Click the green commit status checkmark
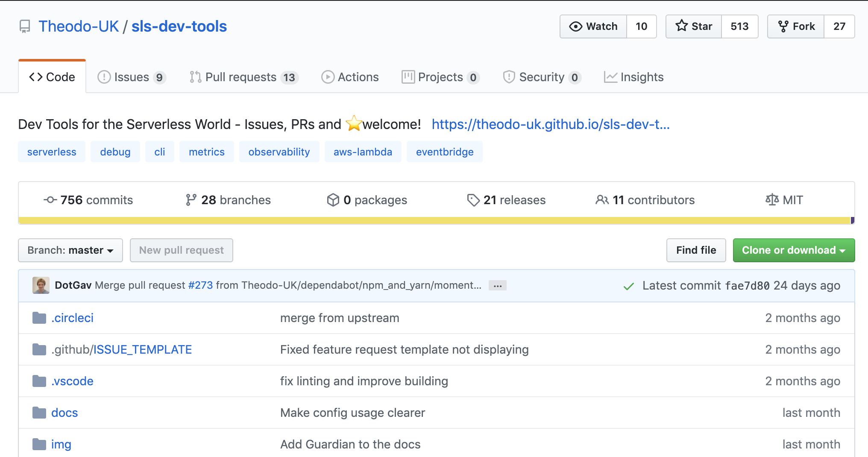Image resolution: width=868 pixels, height=457 pixels. [628, 286]
